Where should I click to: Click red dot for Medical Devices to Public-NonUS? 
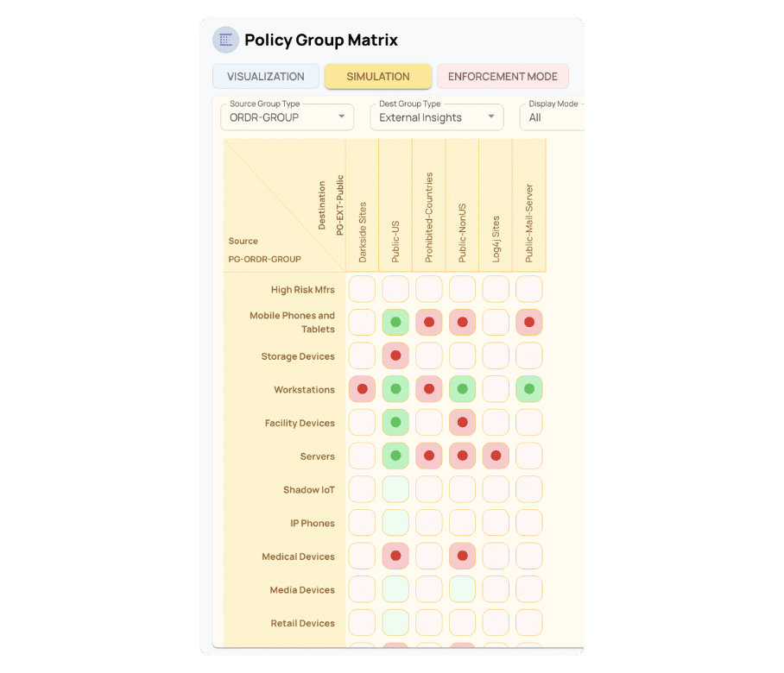463,556
